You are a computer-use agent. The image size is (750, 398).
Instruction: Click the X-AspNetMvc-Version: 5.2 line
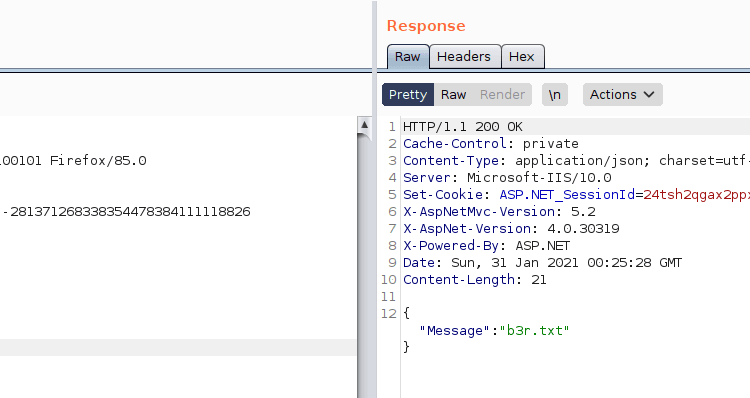coord(499,211)
